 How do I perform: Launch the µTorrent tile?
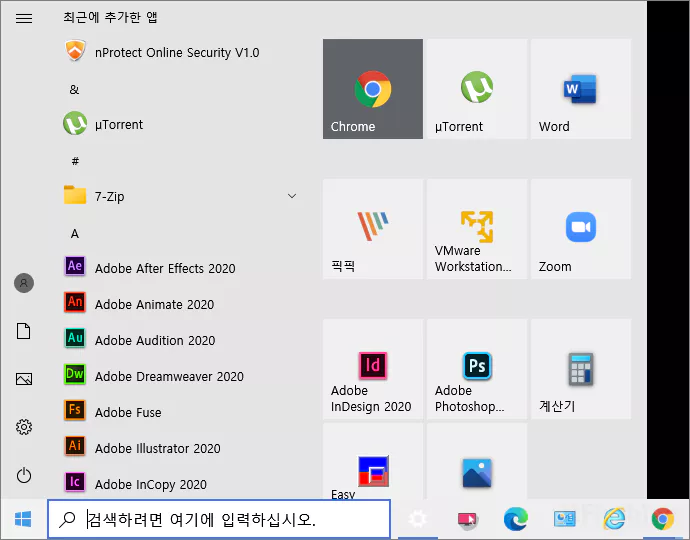tap(477, 89)
